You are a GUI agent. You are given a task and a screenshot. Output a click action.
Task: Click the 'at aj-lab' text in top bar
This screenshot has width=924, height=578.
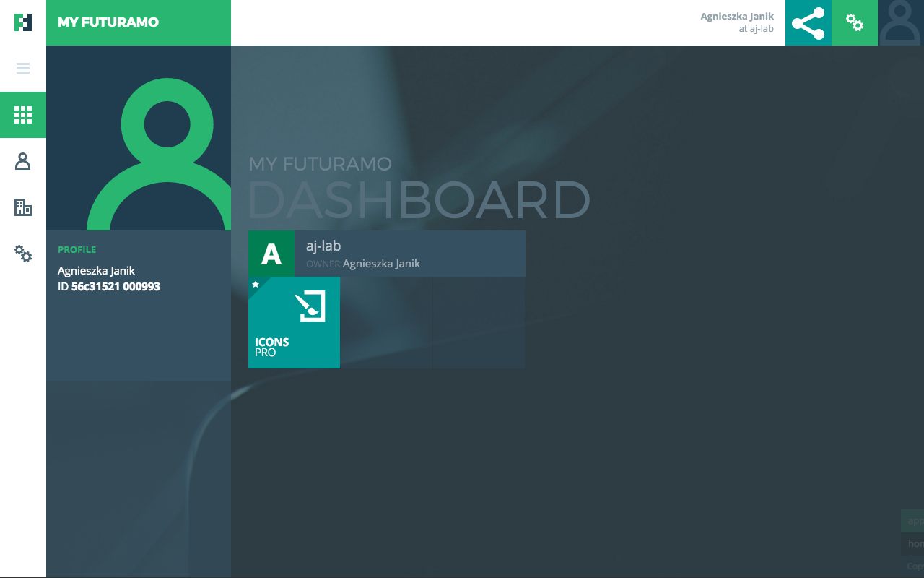756,29
